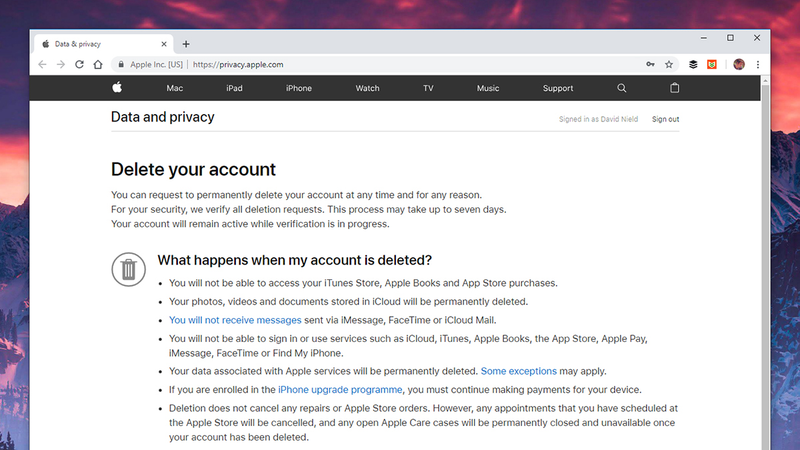Open Music in Apple navigation
The image size is (800, 450).
[488, 88]
